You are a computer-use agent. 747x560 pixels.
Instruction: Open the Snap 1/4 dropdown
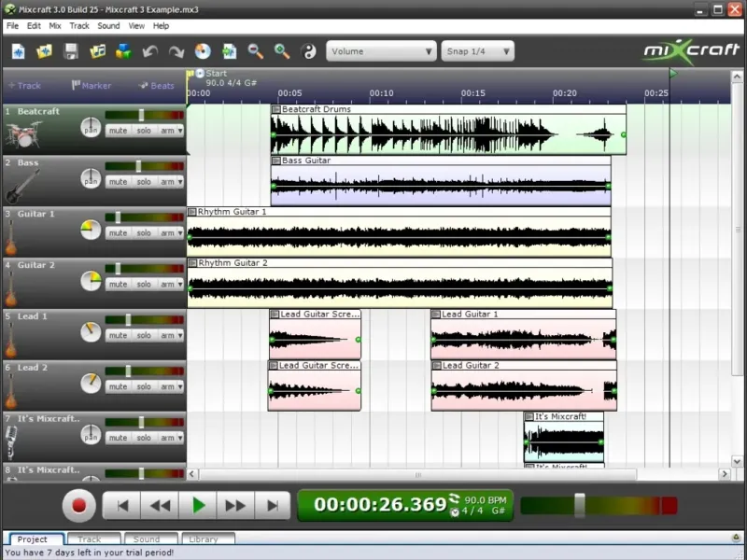(478, 51)
